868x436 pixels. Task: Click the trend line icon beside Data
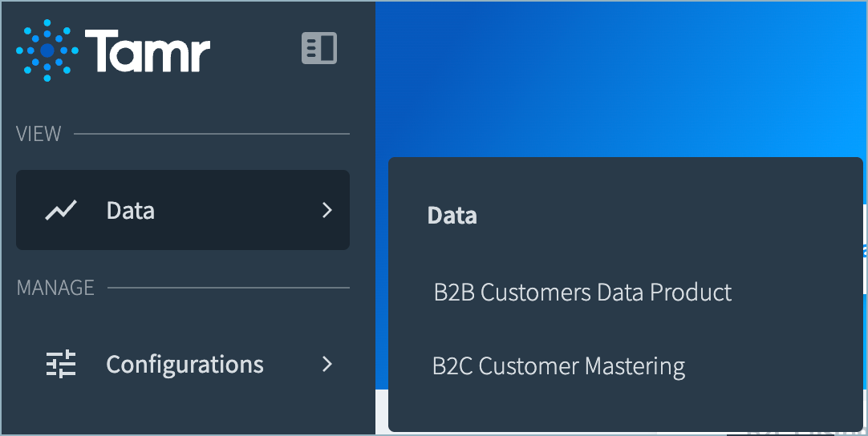coord(61,210)
